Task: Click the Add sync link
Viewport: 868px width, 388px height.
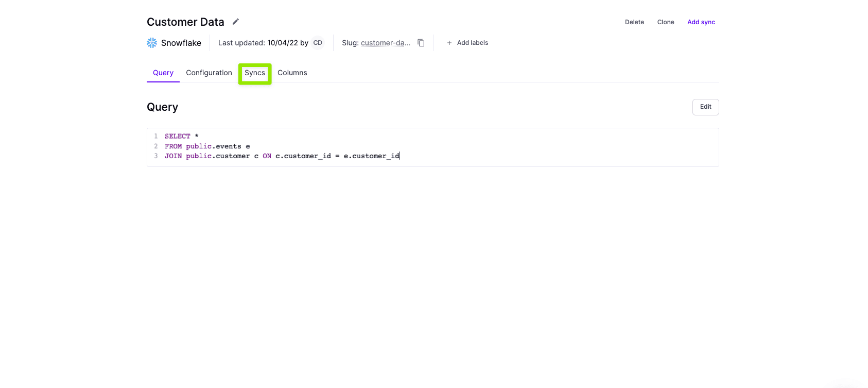Action: 701,22
